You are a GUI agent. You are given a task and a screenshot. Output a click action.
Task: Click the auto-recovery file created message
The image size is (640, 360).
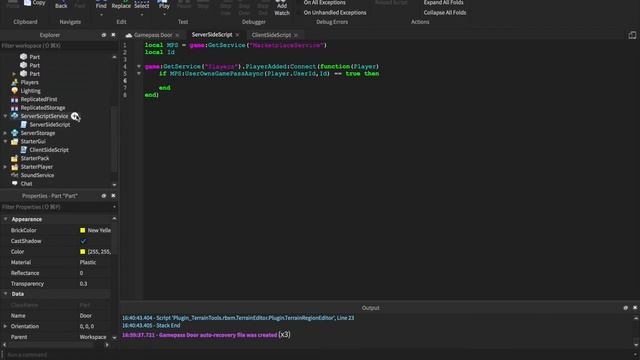point(206,335)
